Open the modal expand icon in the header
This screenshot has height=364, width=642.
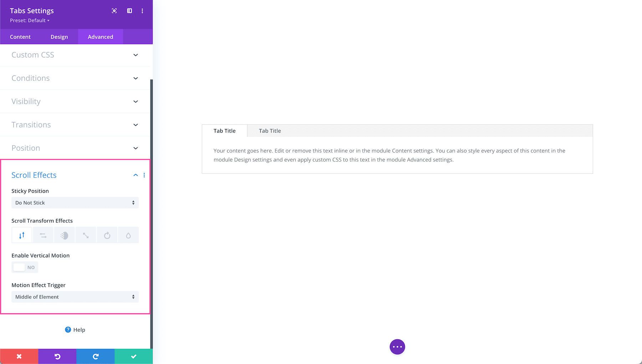114,11
